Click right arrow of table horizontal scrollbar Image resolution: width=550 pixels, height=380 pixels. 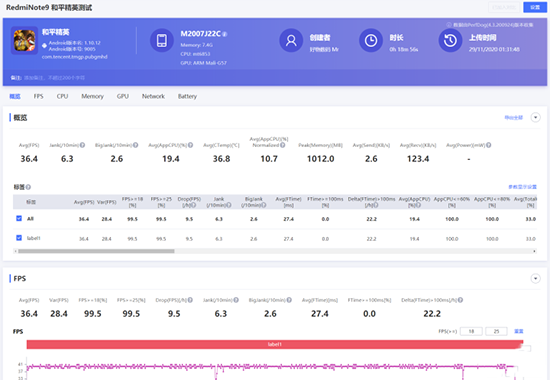535,251
